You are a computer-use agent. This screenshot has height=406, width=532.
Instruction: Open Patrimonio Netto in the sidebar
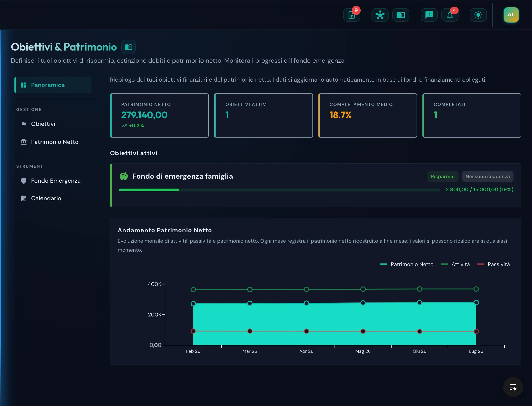click(x=53, y=142)
